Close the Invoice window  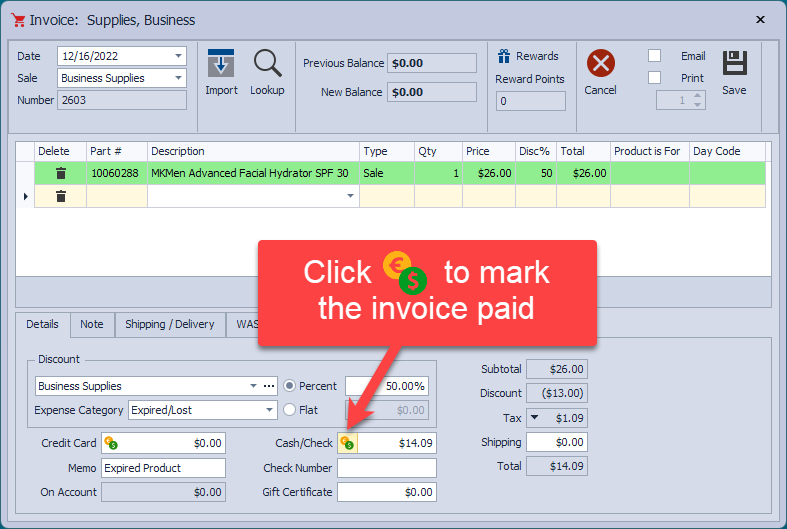760,20
